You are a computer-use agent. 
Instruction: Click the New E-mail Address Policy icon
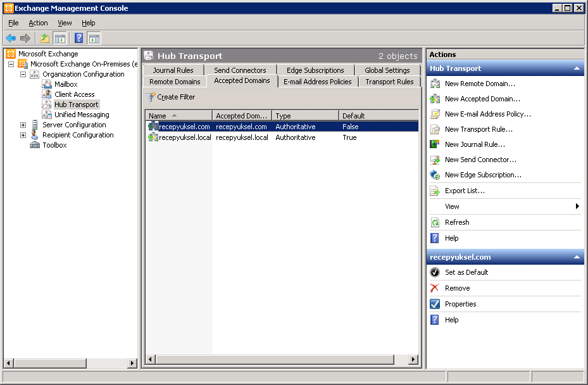[435, 114]
